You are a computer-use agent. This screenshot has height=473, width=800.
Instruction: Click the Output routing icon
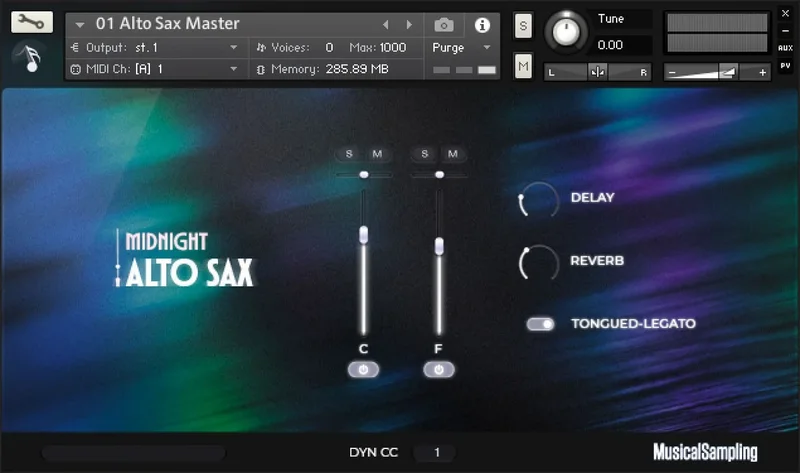click(x=75, y=47)
